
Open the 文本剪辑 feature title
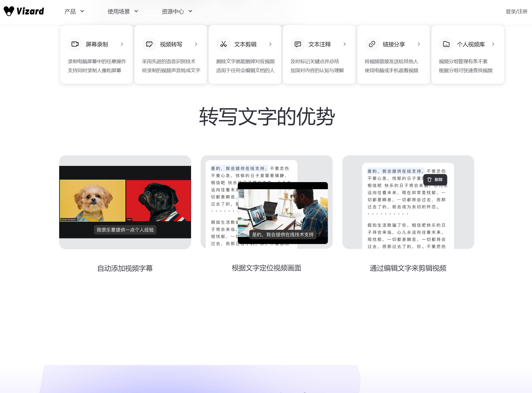pos(245,44)
